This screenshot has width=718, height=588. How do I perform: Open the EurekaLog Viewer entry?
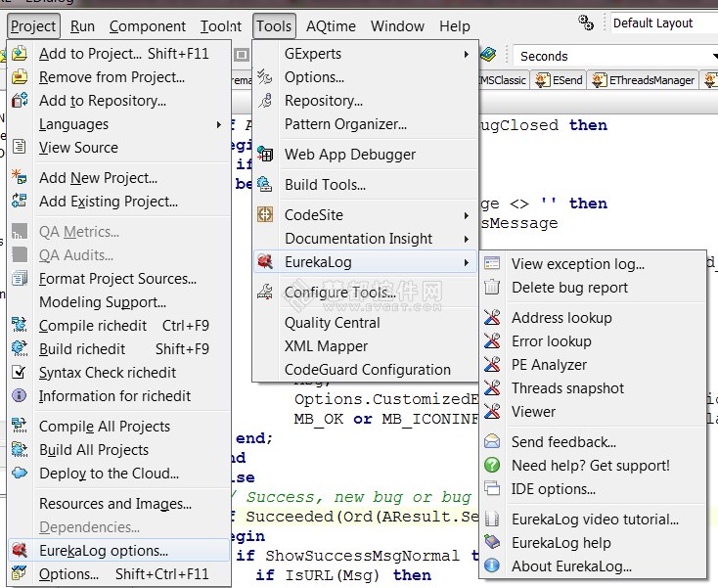click(593, 412)
